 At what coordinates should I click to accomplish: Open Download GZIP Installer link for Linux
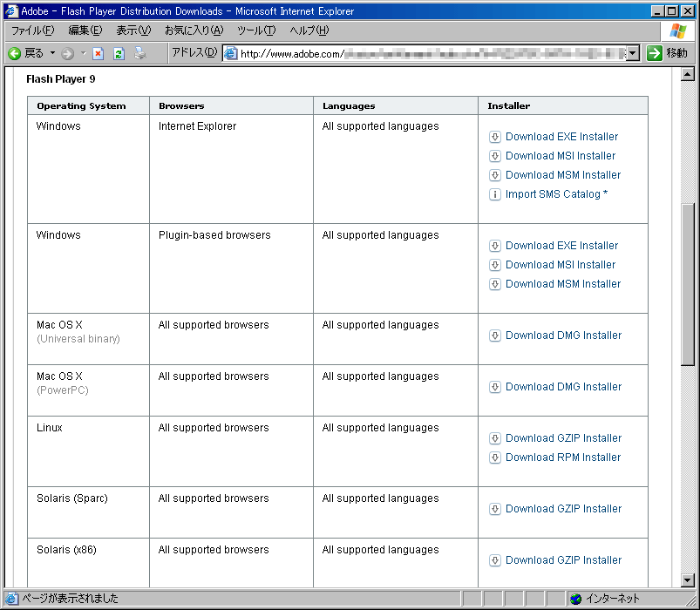click(x=563, y=438)
